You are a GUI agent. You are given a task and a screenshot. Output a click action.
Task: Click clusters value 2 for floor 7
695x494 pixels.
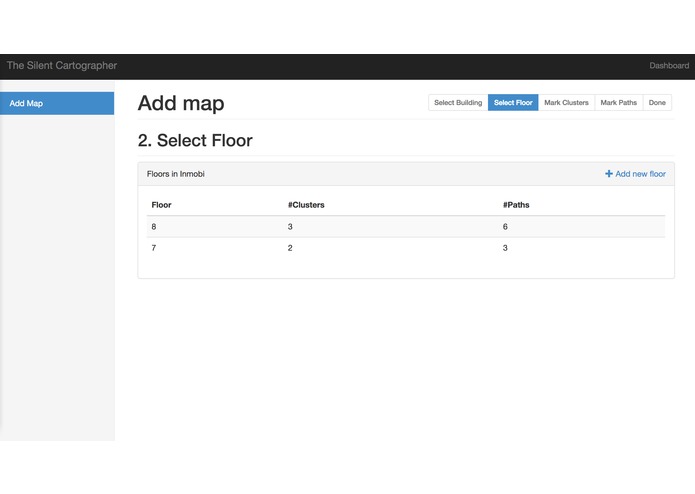coord(290,248)
